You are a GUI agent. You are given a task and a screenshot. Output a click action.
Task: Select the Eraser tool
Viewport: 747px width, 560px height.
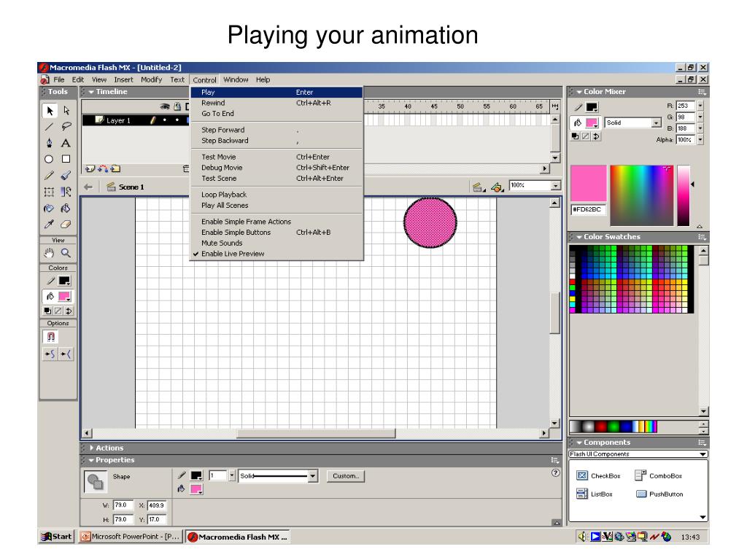(x=66, y=224)
